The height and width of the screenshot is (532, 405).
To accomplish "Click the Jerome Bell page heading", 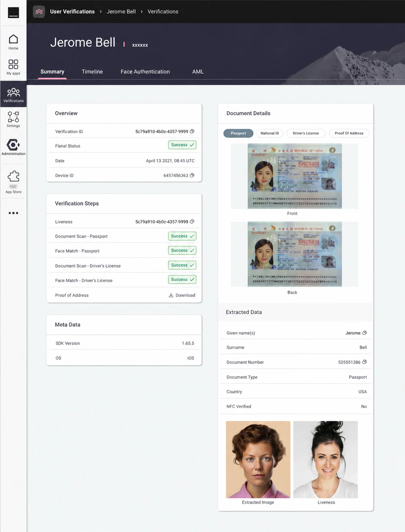I will pos(83,42).
